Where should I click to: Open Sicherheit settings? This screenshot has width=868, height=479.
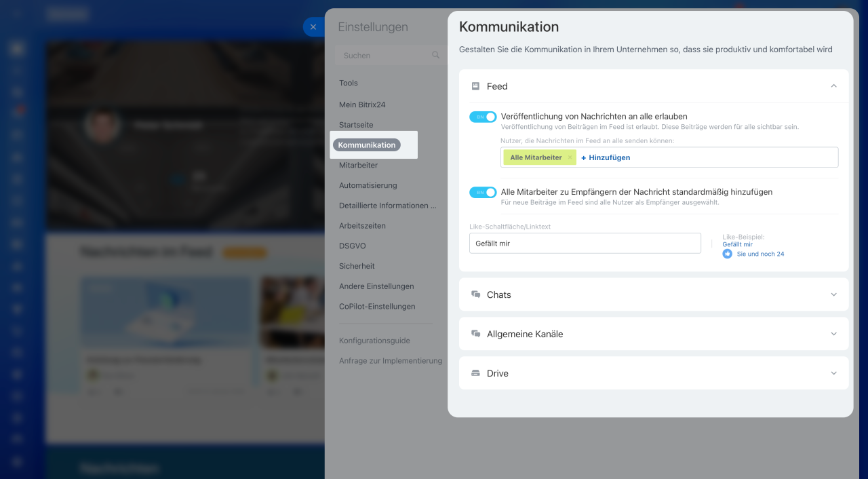coord(357,266)
